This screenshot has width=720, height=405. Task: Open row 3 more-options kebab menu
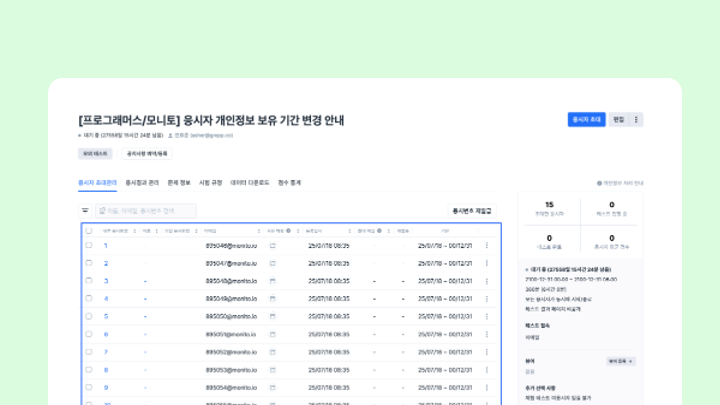[x=487, y=281]
